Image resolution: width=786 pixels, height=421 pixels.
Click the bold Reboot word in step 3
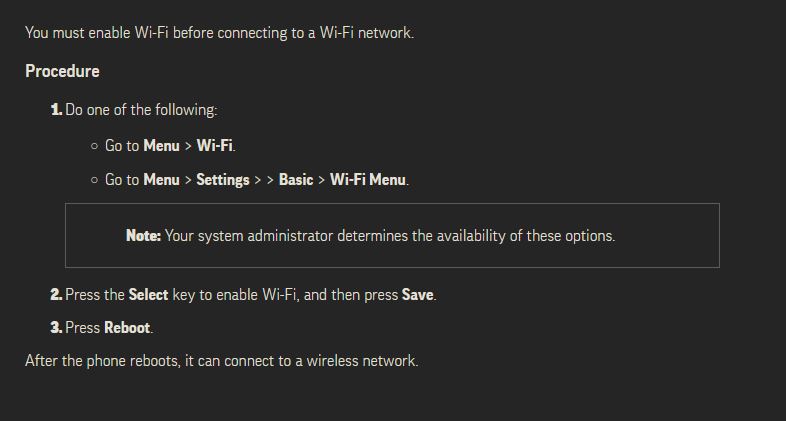pos(127,328)
